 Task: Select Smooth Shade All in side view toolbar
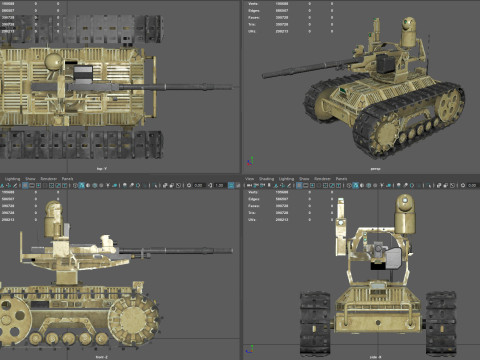coord(355,185)
